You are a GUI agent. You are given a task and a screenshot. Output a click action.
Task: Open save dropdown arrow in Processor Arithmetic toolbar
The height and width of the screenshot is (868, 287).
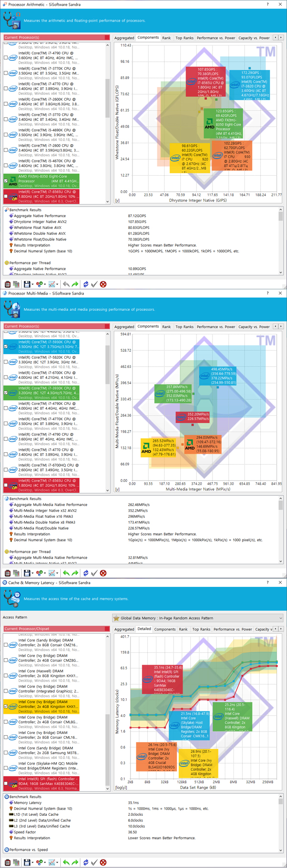33,285
